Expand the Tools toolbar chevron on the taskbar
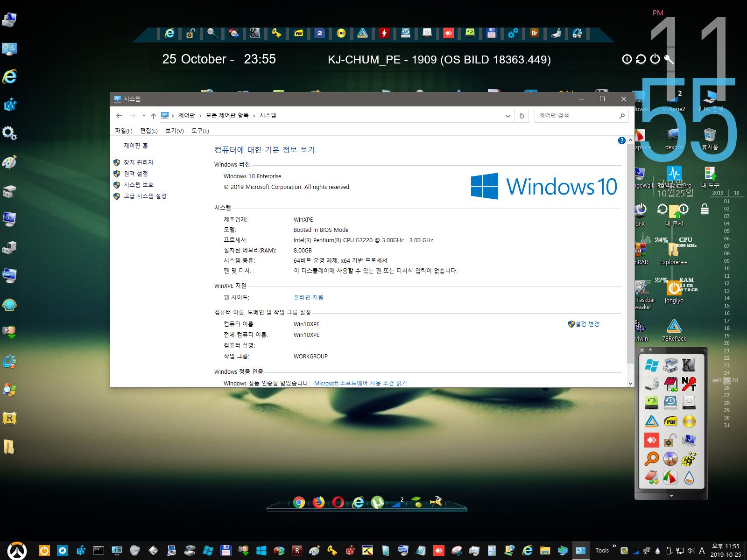The height and width of the screenshot is (560, 747). 614,546
